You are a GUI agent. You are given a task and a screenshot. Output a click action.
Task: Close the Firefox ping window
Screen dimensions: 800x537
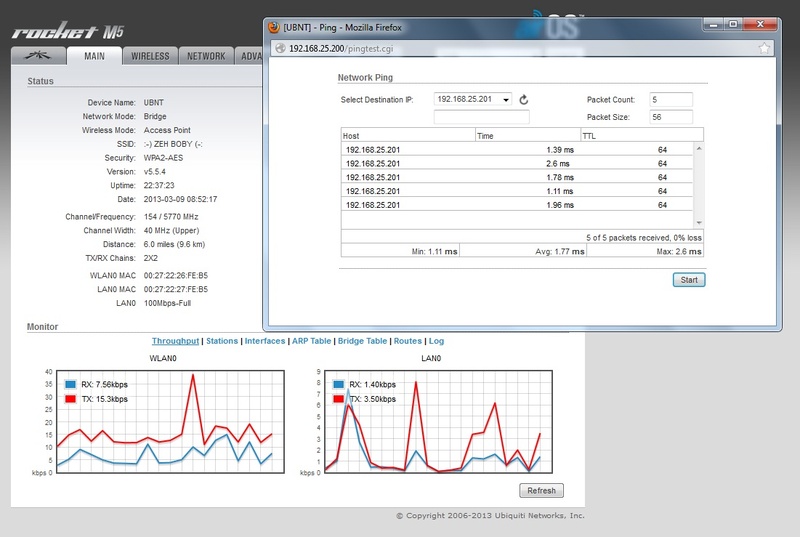tap(760, 24)
